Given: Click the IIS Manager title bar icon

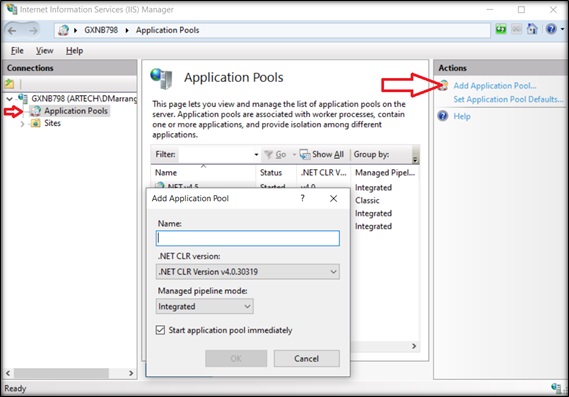Looking at the screenshot, I should 12,9.
